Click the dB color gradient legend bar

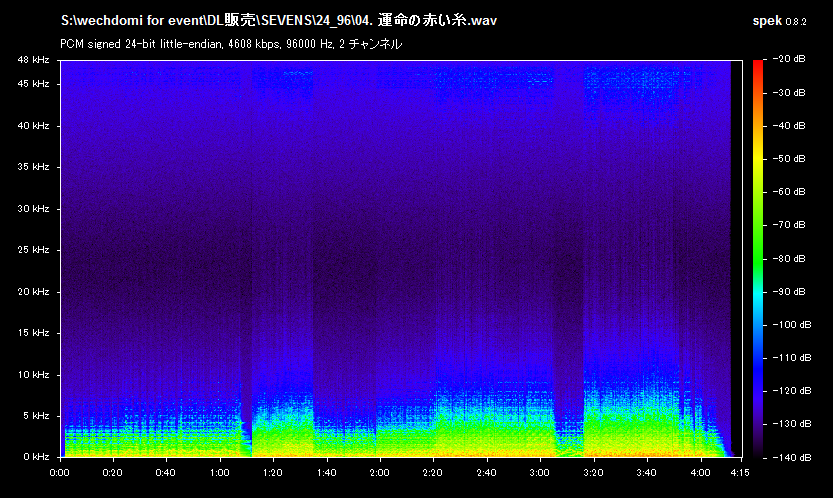coord(758,258)
